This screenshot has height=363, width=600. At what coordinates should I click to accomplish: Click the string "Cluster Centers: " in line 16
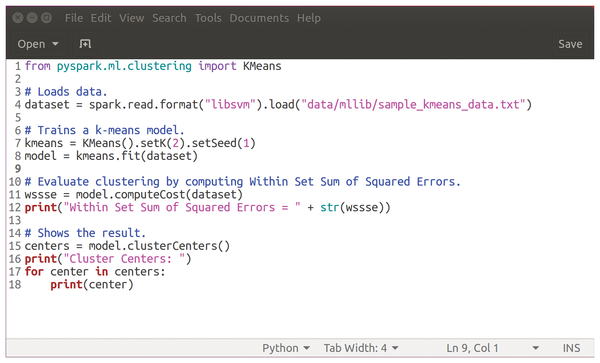[124, 259]
